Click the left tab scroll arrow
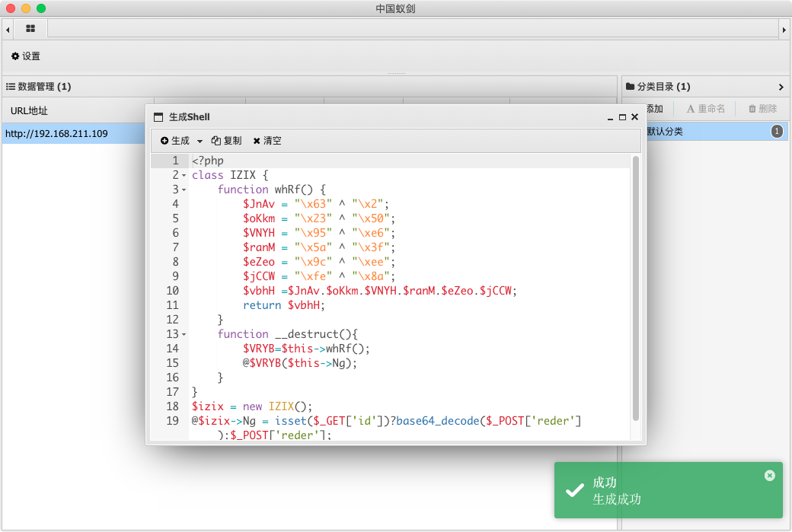This screenshot has height=532, width=792. [8, 30]
